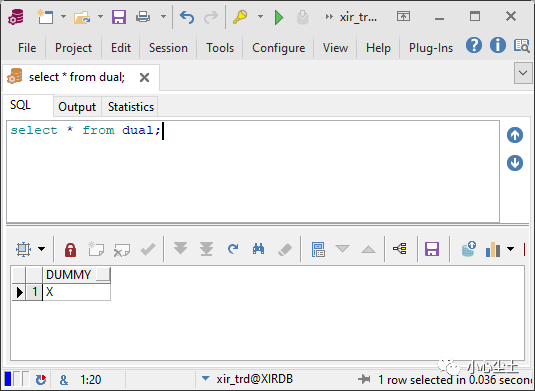The height and width of the screenshot is (391, 535).
Task: Open the Project menu
Action: pyautogui.click(x=73, y=48)
